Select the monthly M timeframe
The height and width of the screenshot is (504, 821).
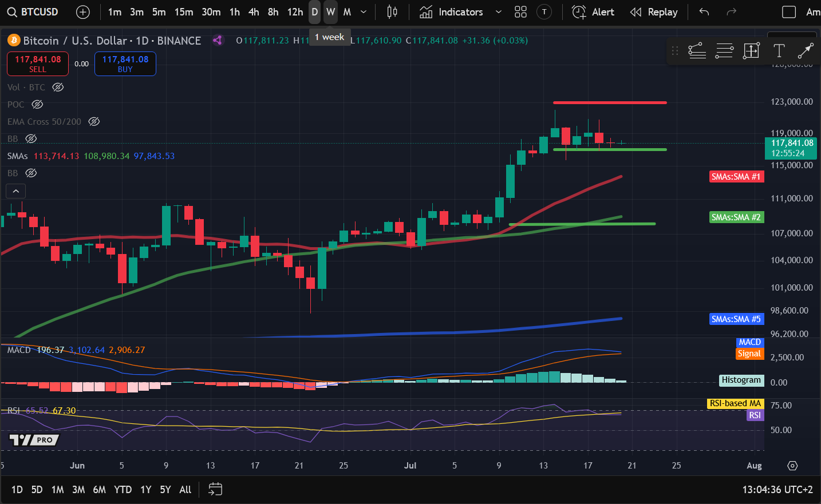(347, 12)
